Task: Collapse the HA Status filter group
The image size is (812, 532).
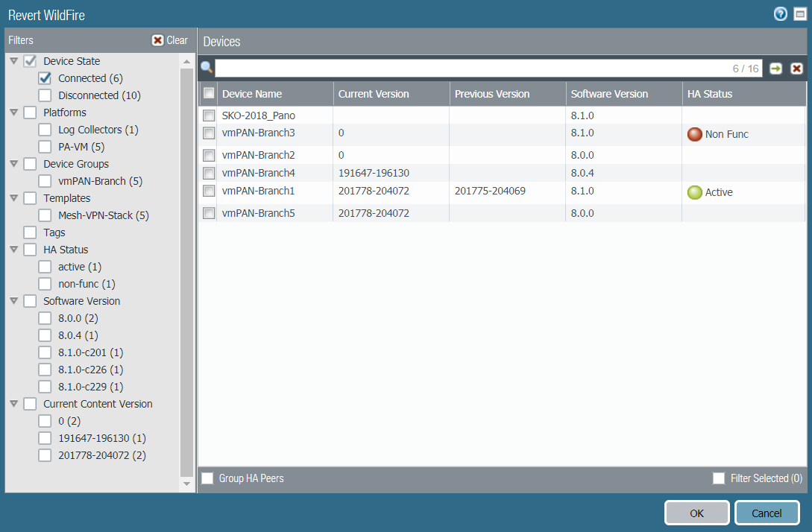Action: tap(14, 250)
